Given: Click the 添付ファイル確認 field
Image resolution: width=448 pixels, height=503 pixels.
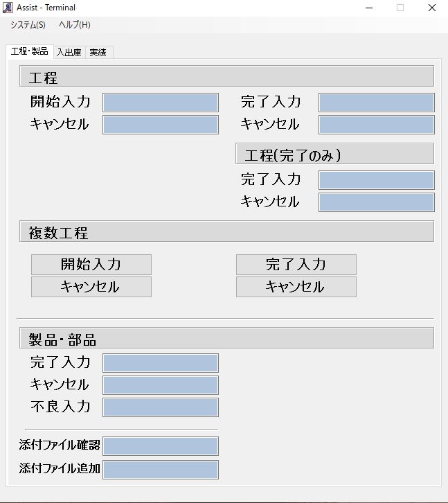Looking at the screenshot, I should coord(161,446).
